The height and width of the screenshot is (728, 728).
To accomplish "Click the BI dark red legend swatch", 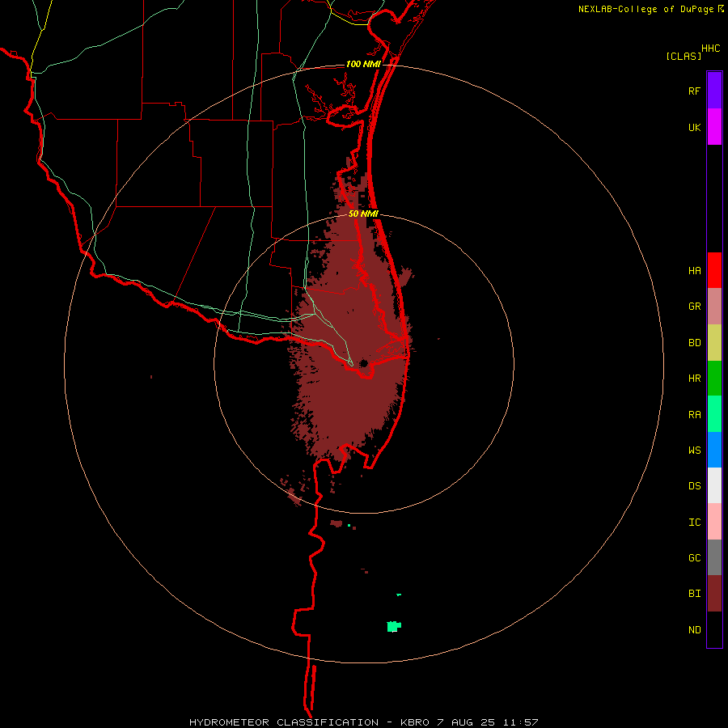I will click(x=714, y=594).
